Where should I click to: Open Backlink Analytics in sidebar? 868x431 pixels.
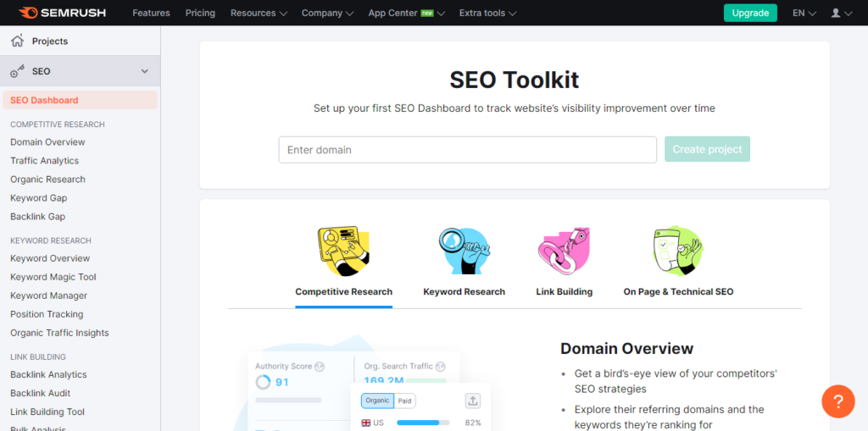pyautogui.click(x=48, y=374)
